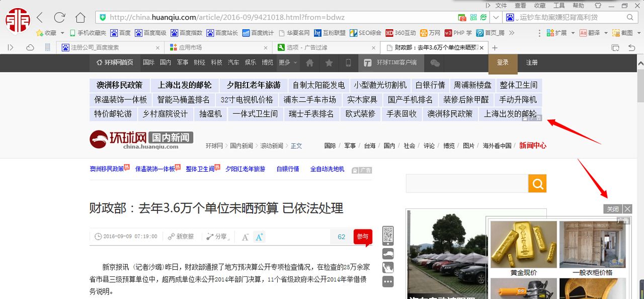Increase article text size with A+ icon
The height and width of the screenshot is (299, 644).
258,237
